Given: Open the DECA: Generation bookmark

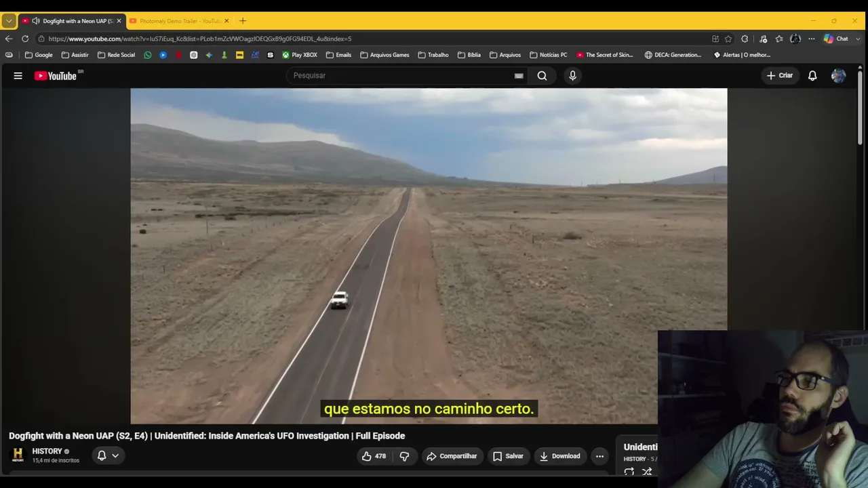Looking at the screenshot, I should point(673,55).
